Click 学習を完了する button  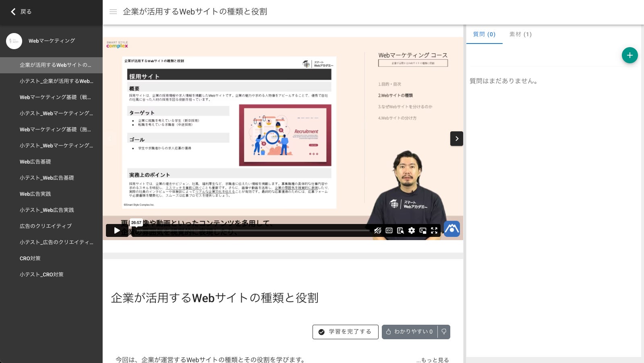(346, 332)
